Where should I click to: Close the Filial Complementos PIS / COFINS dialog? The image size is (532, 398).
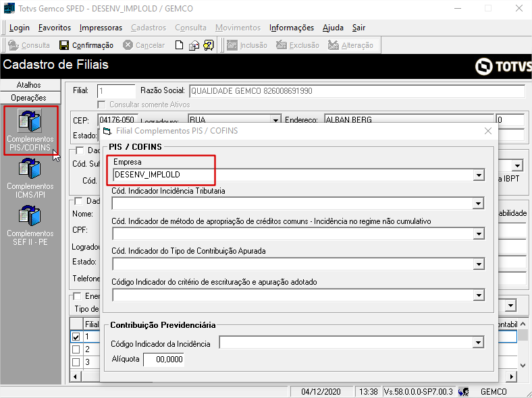(488, 131)
